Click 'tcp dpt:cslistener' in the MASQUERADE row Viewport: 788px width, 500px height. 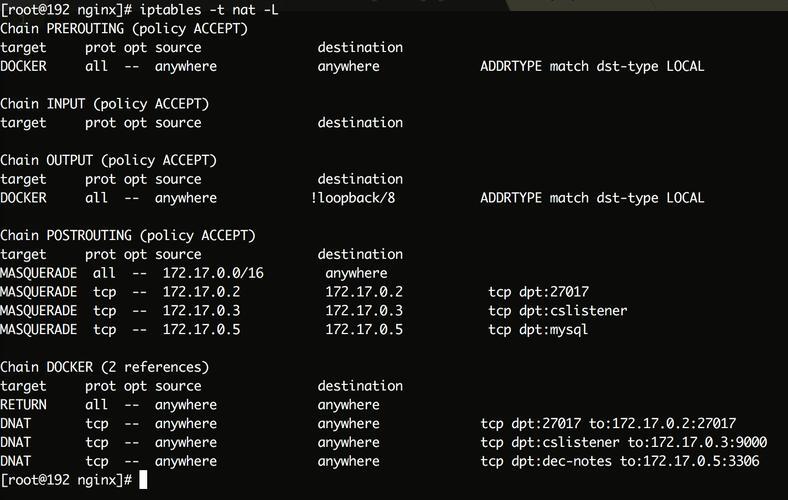click(x=558, y=311)
